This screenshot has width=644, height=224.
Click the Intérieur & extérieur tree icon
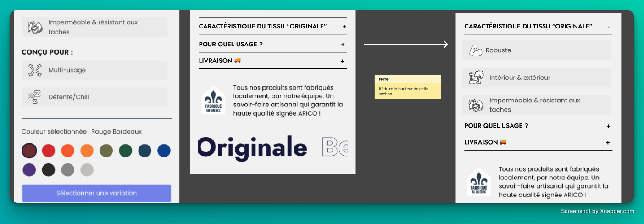[x=476, y=78]
